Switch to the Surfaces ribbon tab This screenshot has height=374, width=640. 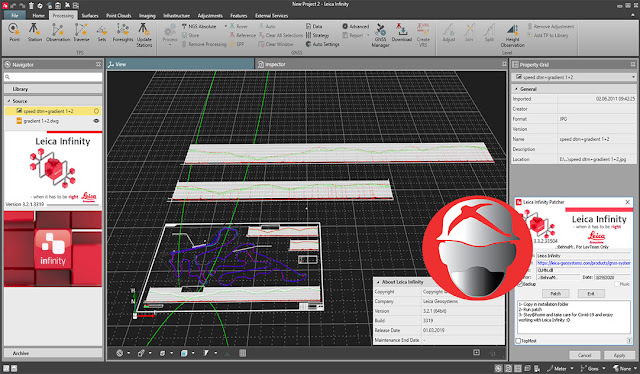(x=90, y=16)
